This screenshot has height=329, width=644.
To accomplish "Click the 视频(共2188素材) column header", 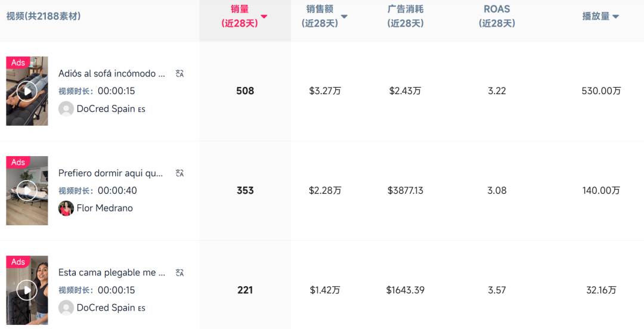I will pos(44,16).
